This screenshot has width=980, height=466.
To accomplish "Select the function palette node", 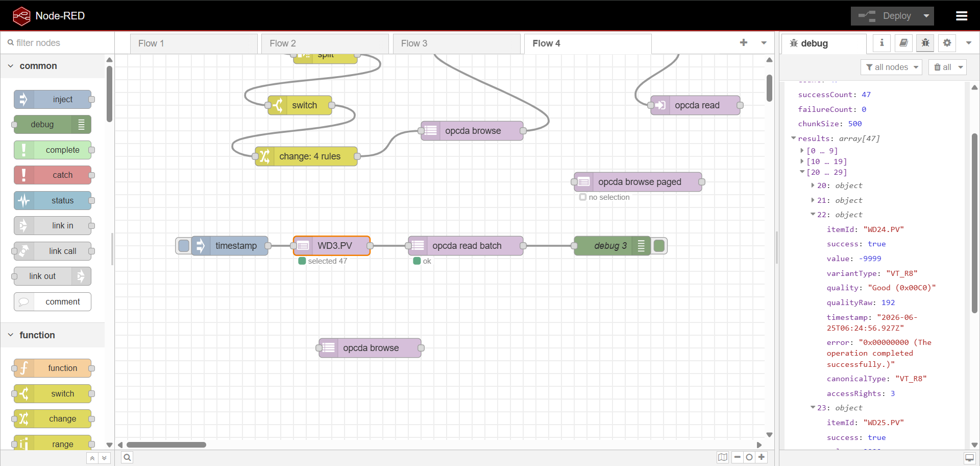I will pyautogui.click(x=53, y=368).
